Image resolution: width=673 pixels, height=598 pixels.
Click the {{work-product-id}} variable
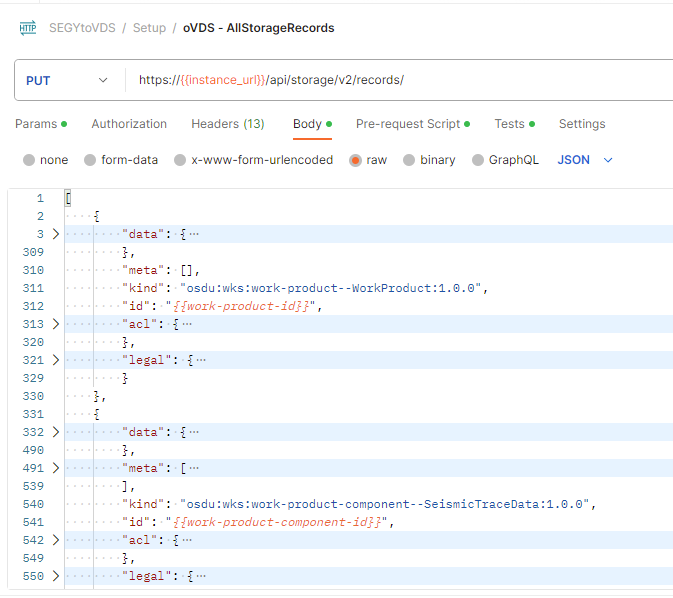[241, 306]
